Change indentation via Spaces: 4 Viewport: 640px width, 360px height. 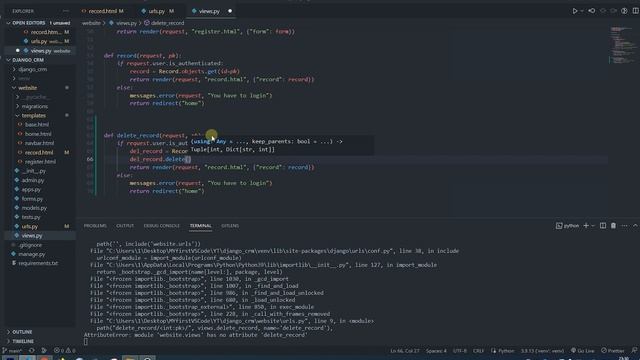(436, 351)
